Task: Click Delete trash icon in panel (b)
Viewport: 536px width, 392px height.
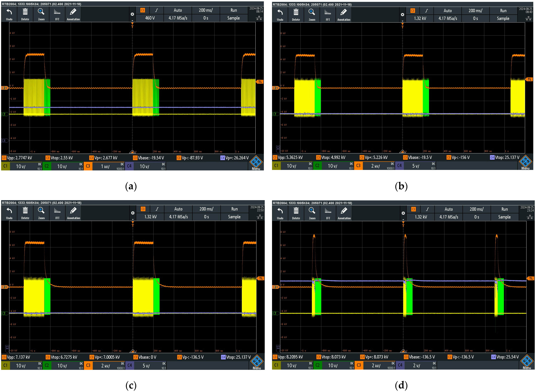Action: 296,15
